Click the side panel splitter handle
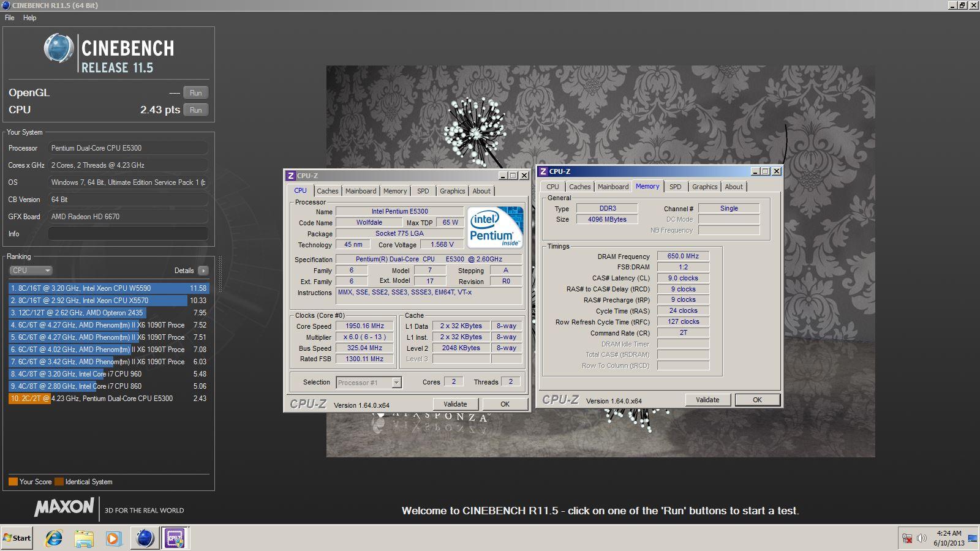980x551 pixels. [219, 274]
